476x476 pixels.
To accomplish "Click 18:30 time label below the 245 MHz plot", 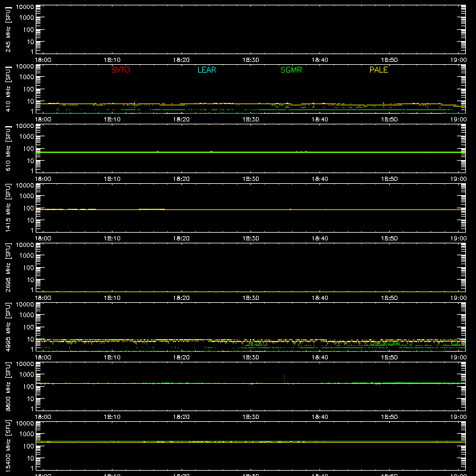I will click(250, 60).
